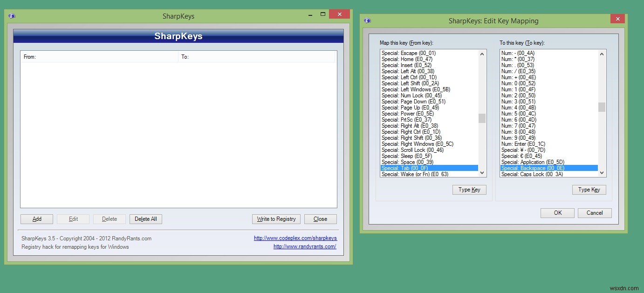Select Num: + (00_4E) in To list
644x293 pixels.
point(549,77)
